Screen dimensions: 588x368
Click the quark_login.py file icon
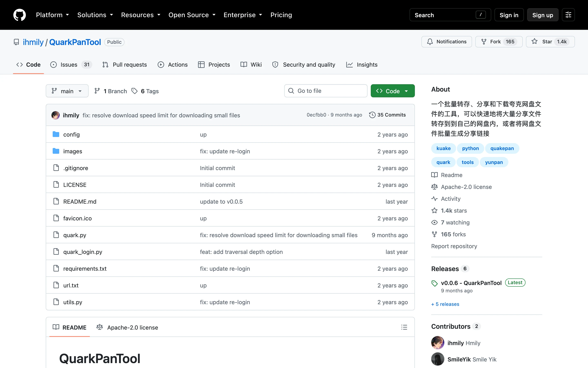tap(56, 252)
